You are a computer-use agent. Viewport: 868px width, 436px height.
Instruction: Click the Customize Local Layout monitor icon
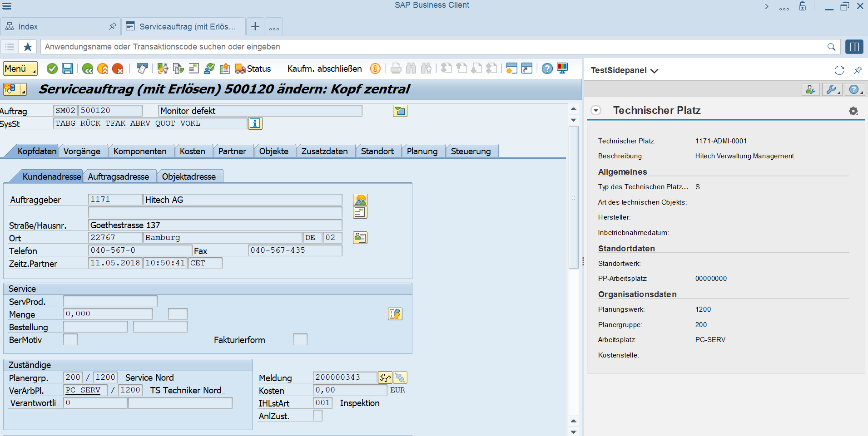[562, 69]
